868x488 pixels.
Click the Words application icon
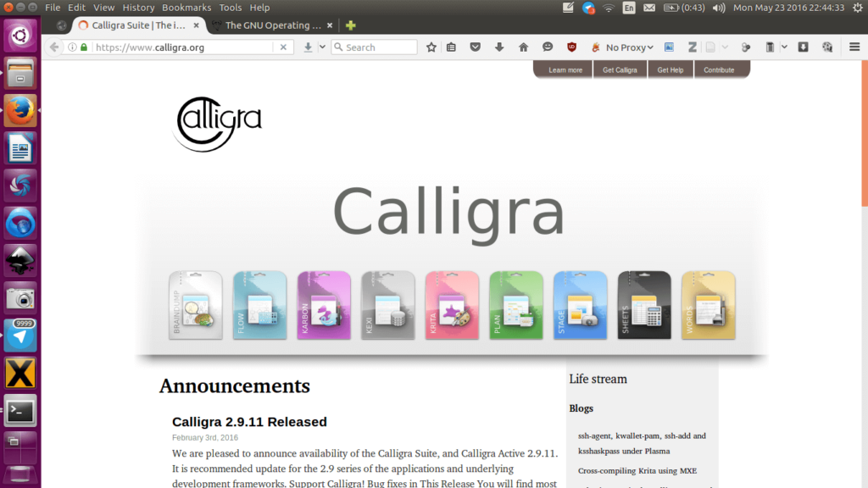click(708, 305)
